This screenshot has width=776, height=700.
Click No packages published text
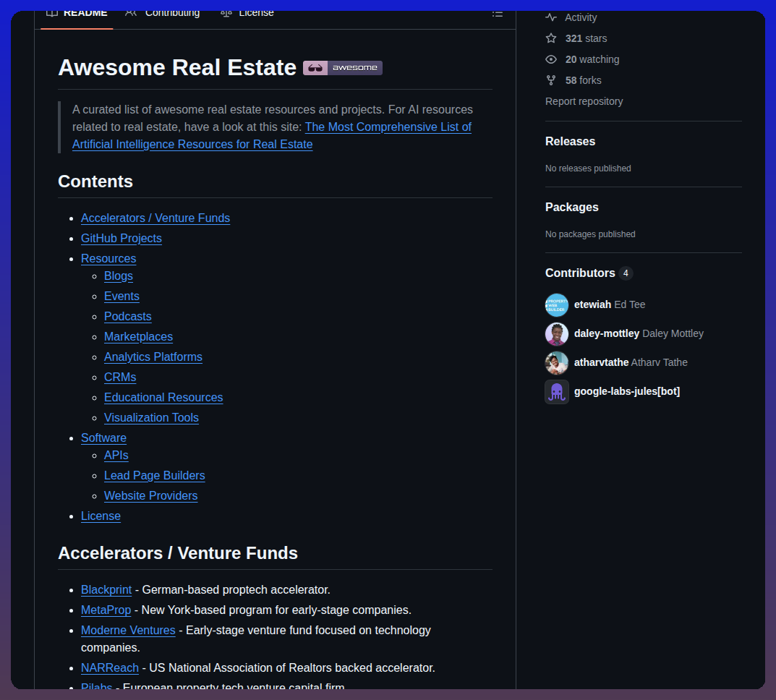[x=590, y=234]
